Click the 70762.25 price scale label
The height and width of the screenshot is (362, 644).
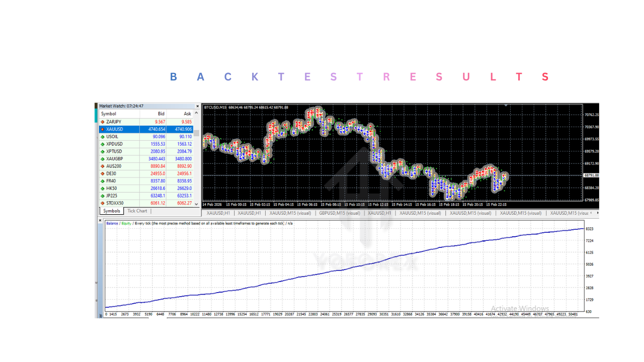tap(592, 115)
